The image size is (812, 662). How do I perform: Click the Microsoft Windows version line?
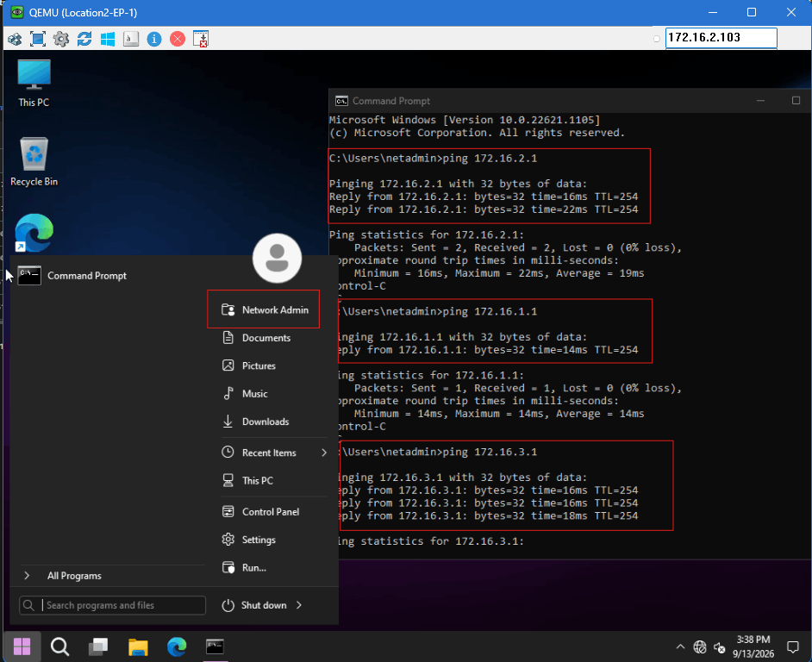(465, 120)
